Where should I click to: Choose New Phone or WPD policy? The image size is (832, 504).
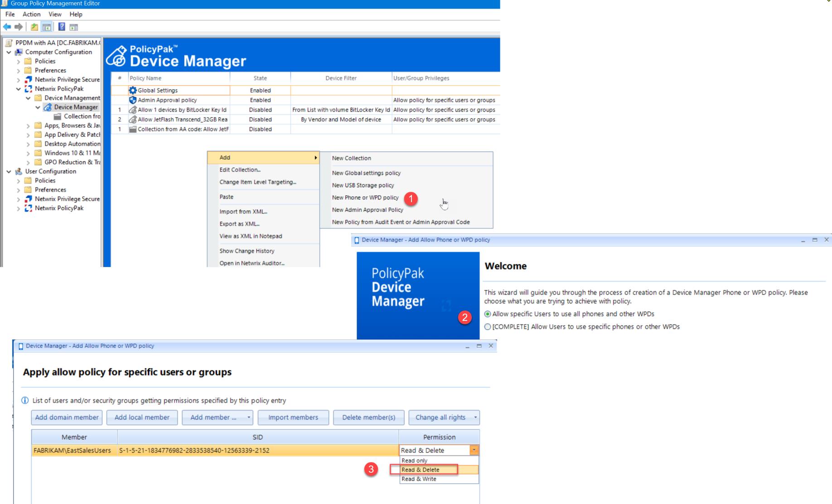[365, 198]
